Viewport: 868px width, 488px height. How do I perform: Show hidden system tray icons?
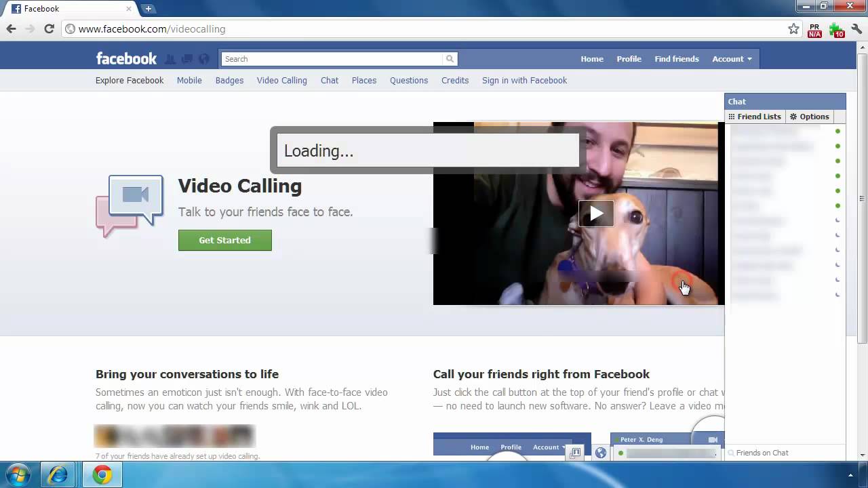(850, 475)
